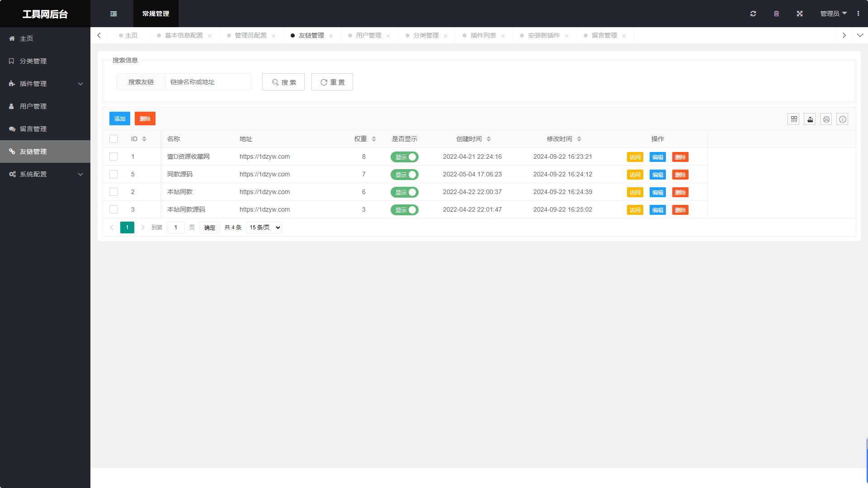Click 编辑 for 同款源码 row
Screen dimensions: 868x488
point(658,175)
